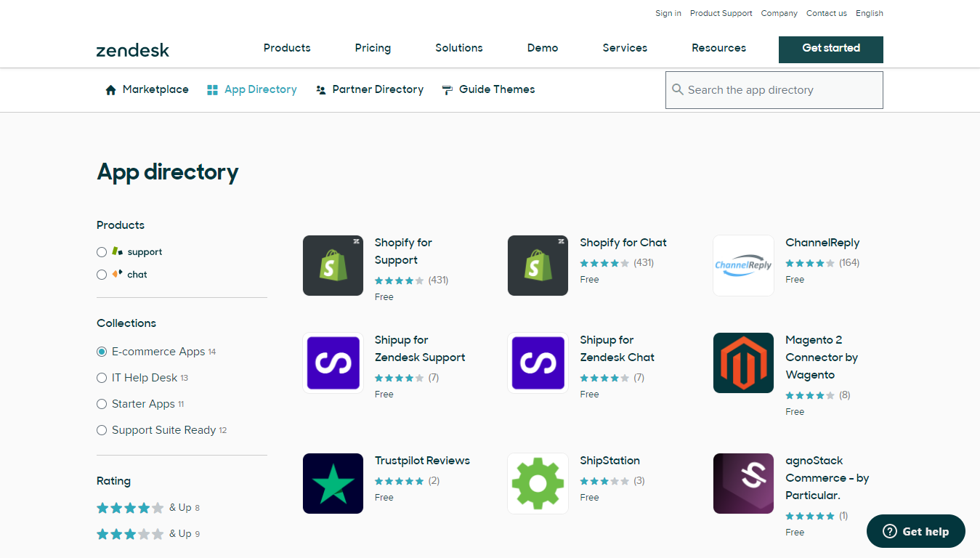The width and height of the screenshot is (980, 558).
Task: Click the Marketplace home icon
Action: point(110,90)
